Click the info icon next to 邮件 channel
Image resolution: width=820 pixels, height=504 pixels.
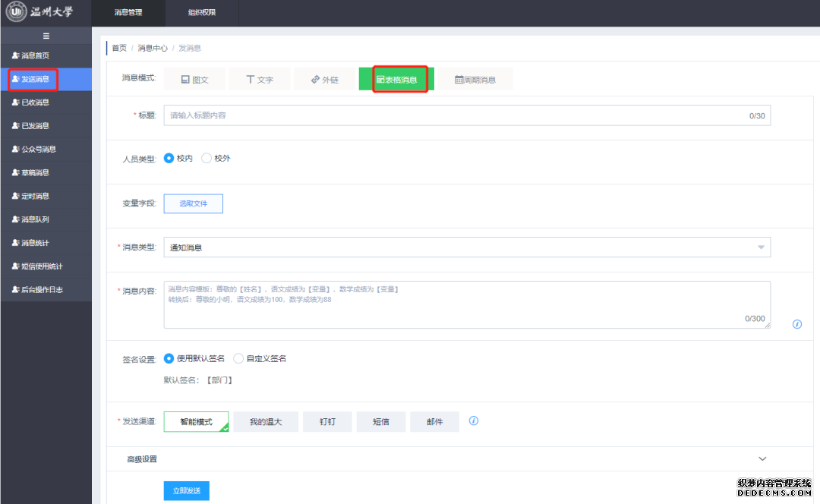(x=474, y=421)
